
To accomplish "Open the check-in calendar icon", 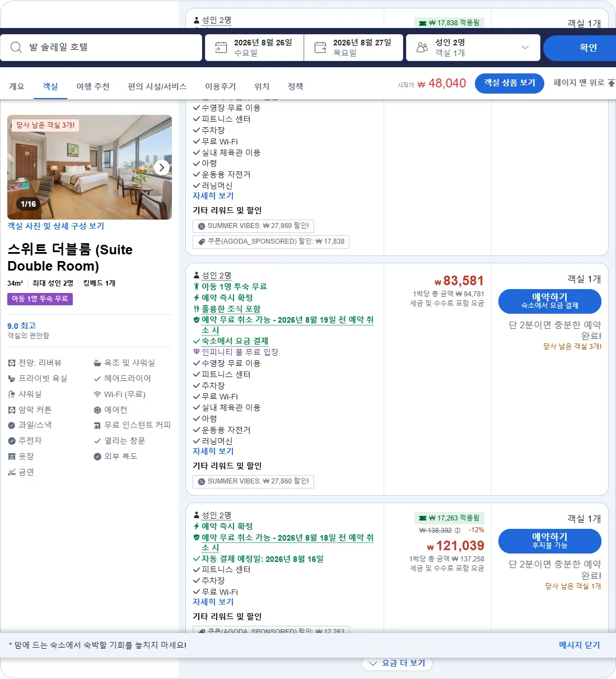I will [x=221, y=48].
